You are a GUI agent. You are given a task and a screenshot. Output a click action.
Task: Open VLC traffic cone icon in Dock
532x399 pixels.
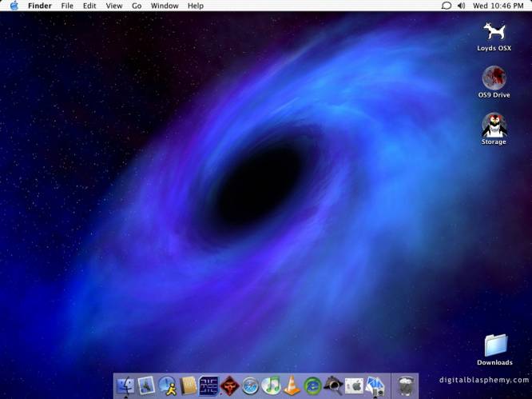coord(292,385)
